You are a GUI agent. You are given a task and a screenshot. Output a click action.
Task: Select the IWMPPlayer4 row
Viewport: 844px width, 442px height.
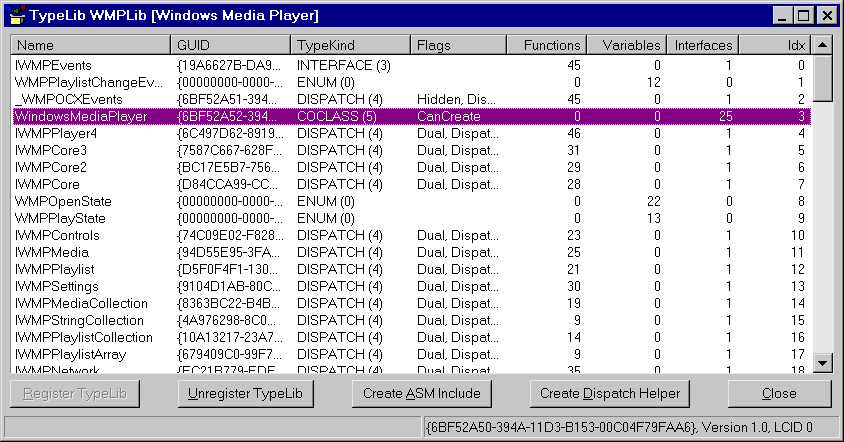(x=411, y=134)
